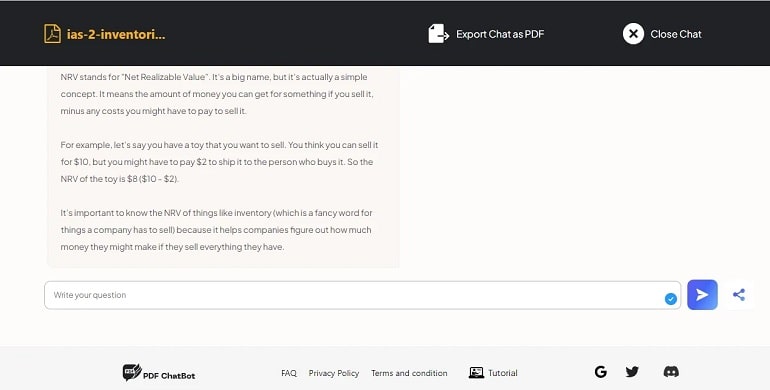This screenshot has height=390, width=770.
Task: Click the blue checkmark badge in input
Action: [x=671, y=299]
